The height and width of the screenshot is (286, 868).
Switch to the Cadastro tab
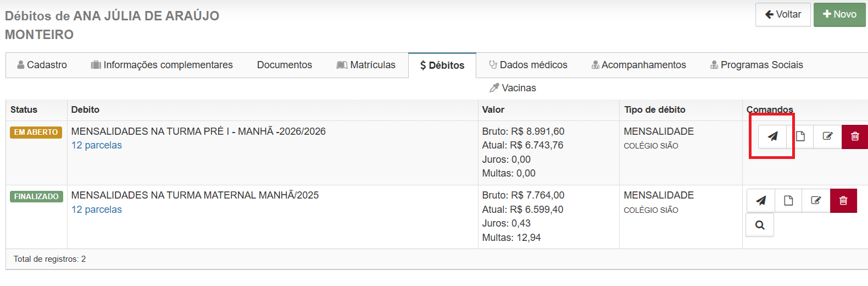click(x=42, y=65)
